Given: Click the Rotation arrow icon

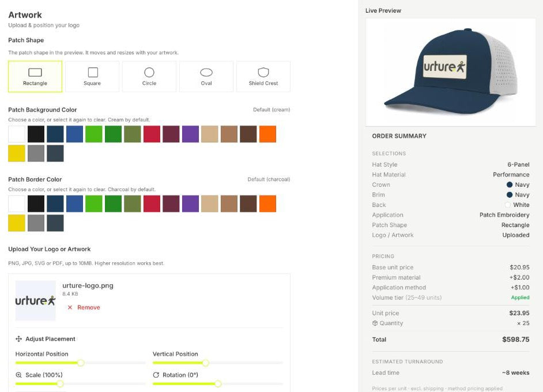Looking at the screenshot, I should pos(156,375).
